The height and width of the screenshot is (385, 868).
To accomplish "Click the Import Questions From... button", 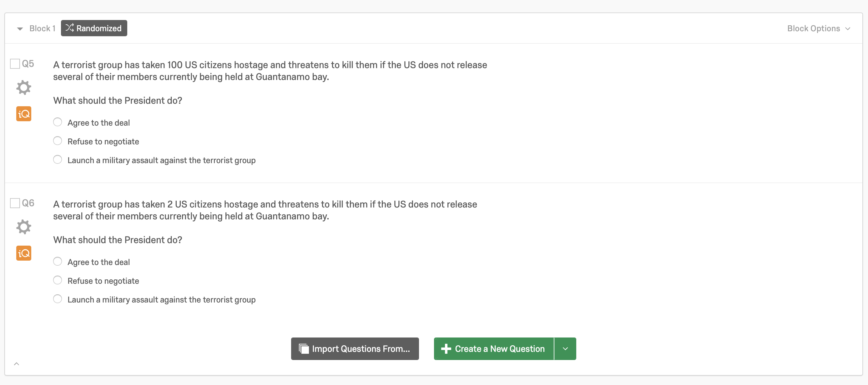I will 355,349.
